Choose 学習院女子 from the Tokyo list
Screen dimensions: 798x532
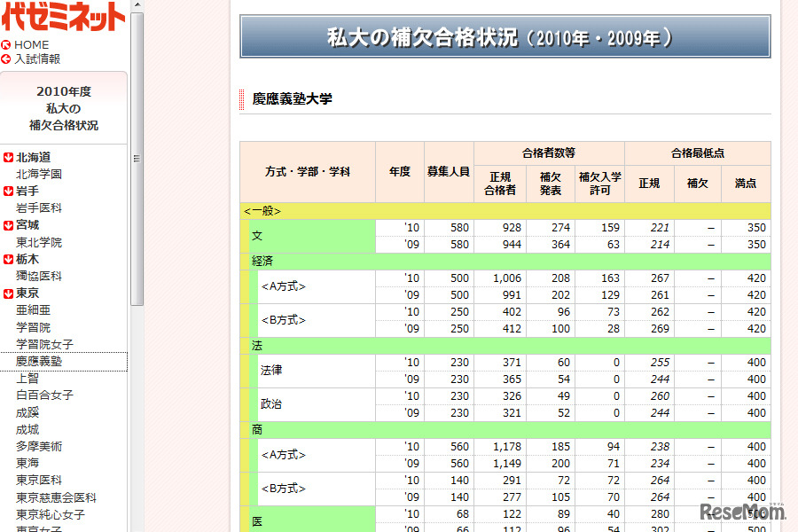coord(44,345)
